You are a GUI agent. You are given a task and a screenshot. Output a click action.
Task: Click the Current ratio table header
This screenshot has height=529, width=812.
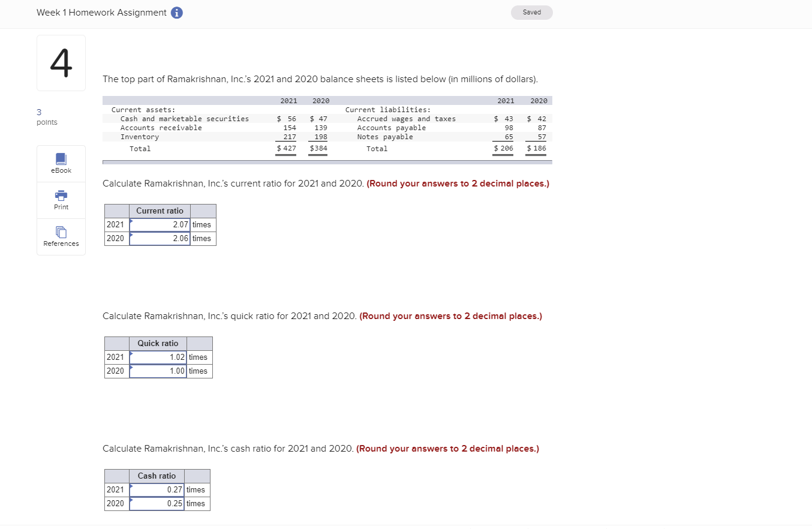(160, 211)
